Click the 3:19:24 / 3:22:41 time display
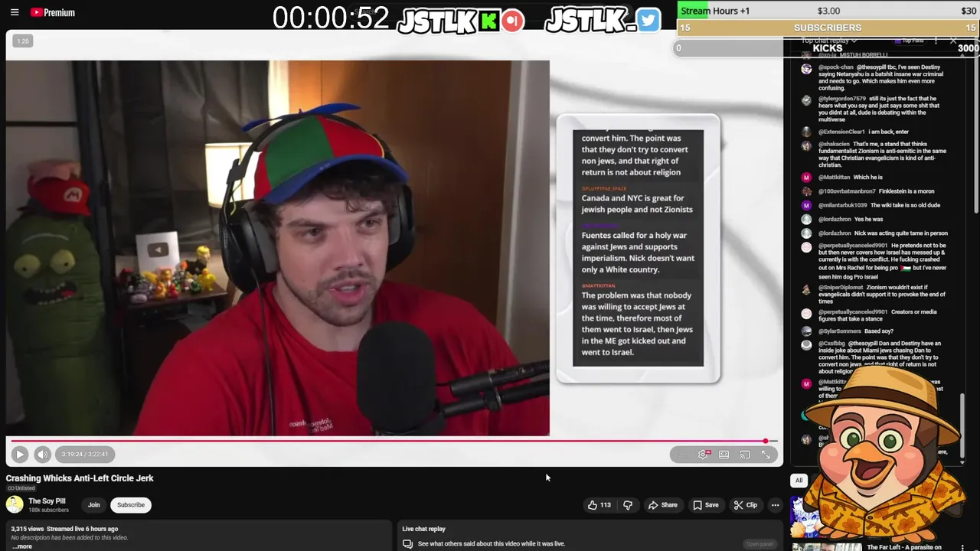This screenshot has height=551, width=980. click(x=84, y=455)
